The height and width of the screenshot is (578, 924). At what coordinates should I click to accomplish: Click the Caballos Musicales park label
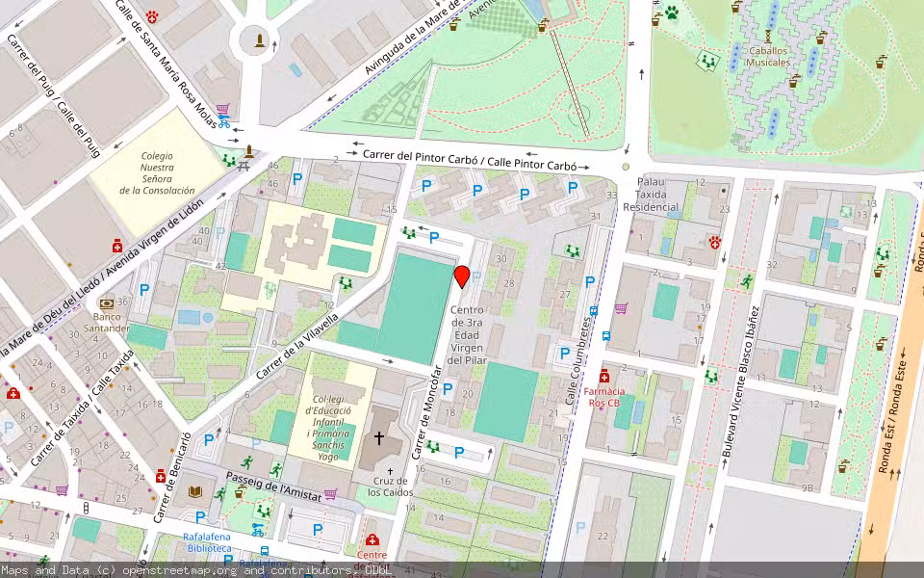[768, 57]
